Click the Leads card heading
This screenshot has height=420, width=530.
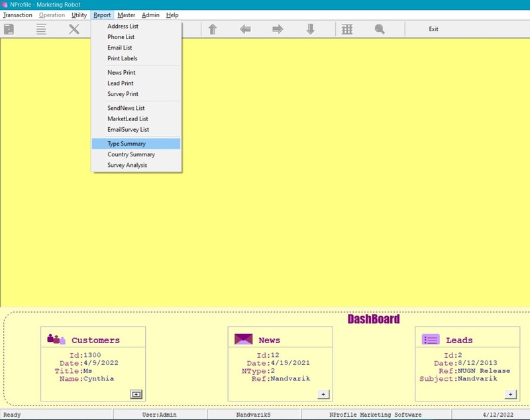tap(459, 341)
